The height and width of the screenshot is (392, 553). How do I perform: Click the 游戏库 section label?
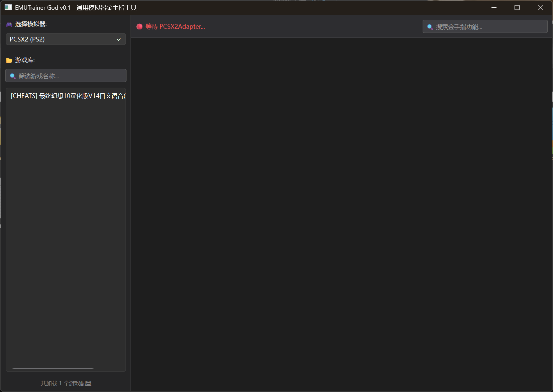click(x=25, y=60)
